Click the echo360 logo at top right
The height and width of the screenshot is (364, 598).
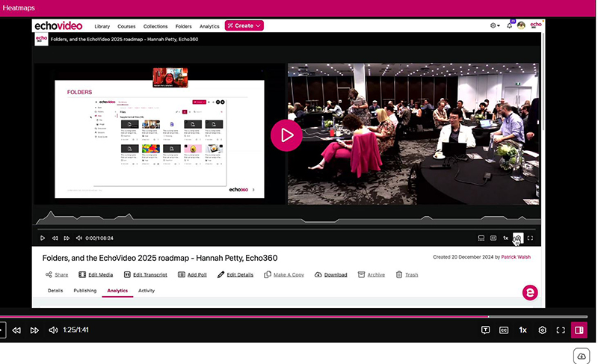tap(536, 25)
